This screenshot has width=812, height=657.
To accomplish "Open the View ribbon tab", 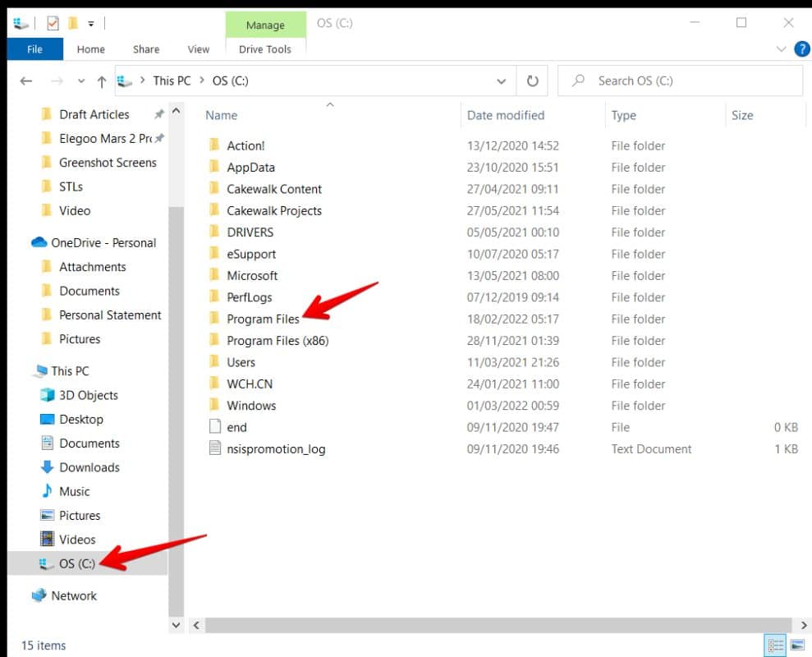I will point(199,49).
